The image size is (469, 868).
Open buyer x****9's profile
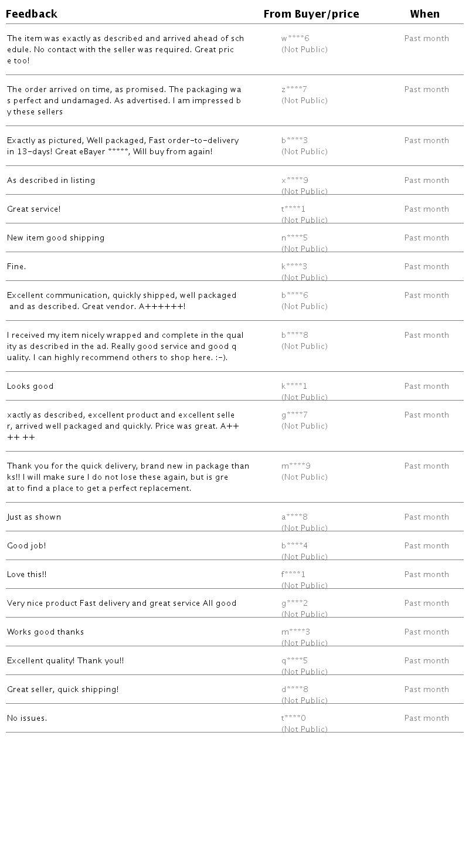(294, 181)
